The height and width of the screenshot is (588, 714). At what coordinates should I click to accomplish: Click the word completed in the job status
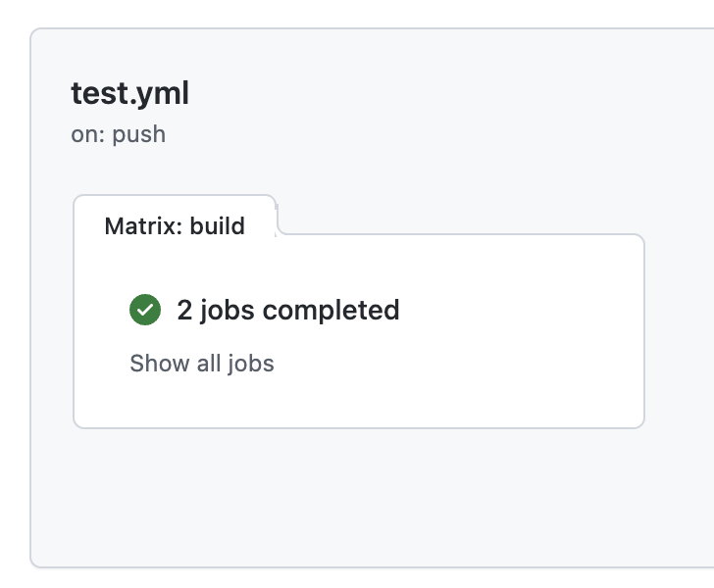pos(331,311)
